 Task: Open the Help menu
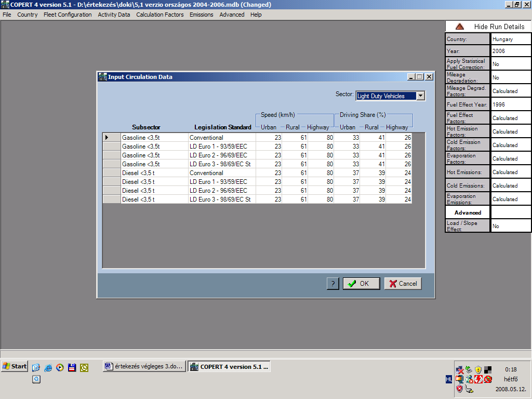pyautogui.click(x=256, y=15)
